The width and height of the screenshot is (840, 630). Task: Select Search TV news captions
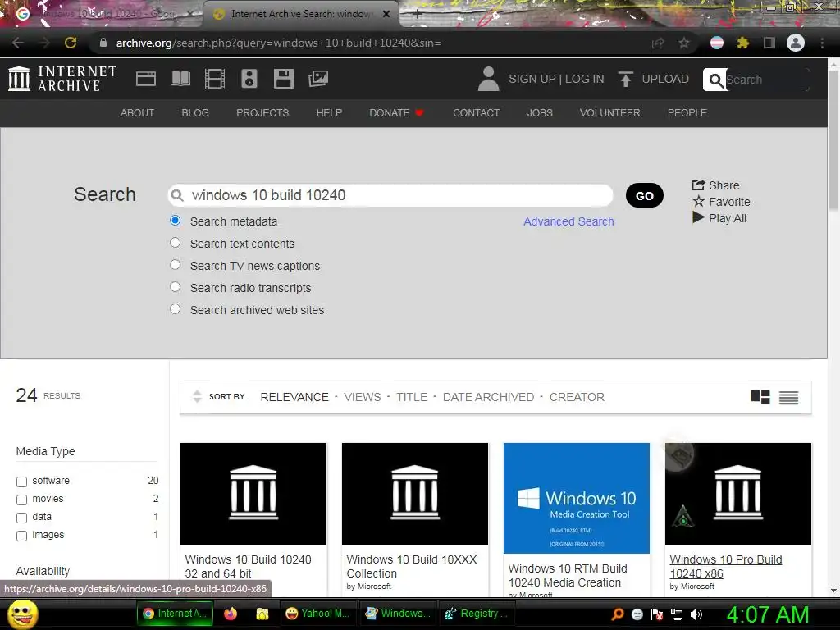click(176, 265)
